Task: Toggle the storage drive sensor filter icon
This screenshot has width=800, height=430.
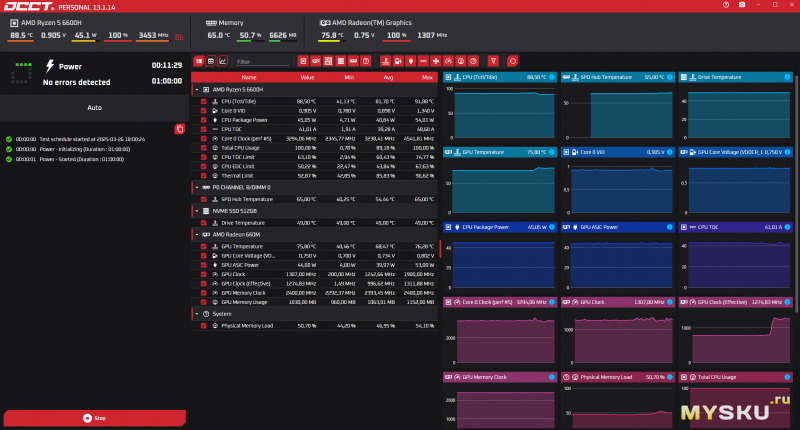Action: coord(341,61)
